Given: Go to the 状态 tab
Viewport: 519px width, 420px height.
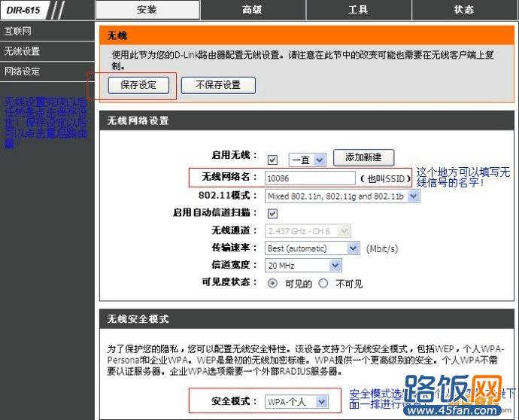Looking at the screenshot, I should (464, 10).
